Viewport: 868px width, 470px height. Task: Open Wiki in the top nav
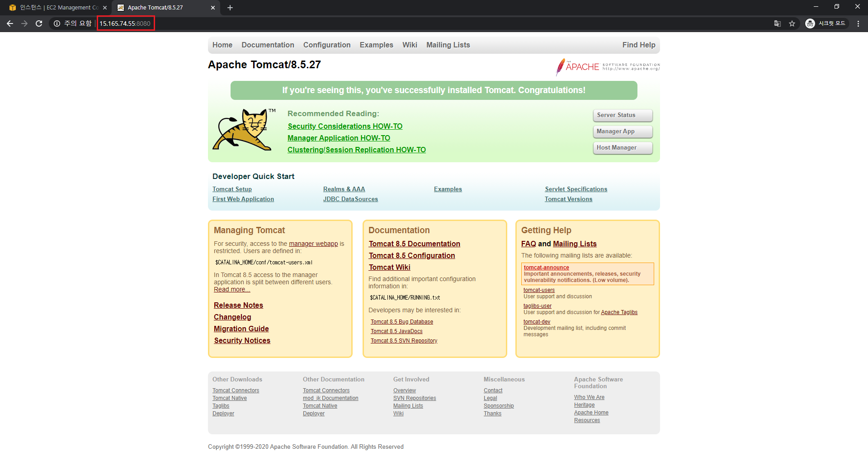coord(410,45)
